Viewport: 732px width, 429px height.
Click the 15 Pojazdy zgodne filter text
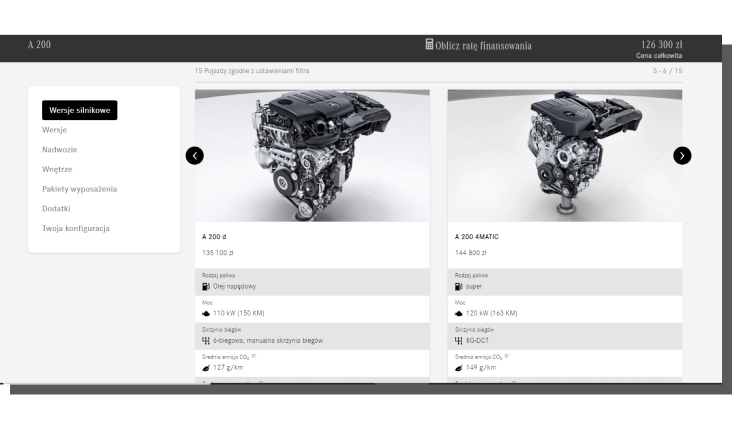(252, 71)
